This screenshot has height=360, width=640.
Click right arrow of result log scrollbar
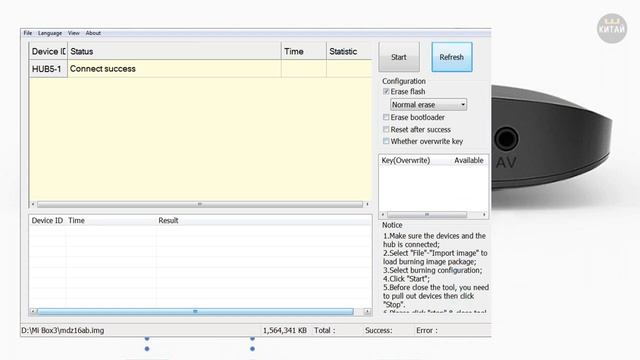coord(367,311)
